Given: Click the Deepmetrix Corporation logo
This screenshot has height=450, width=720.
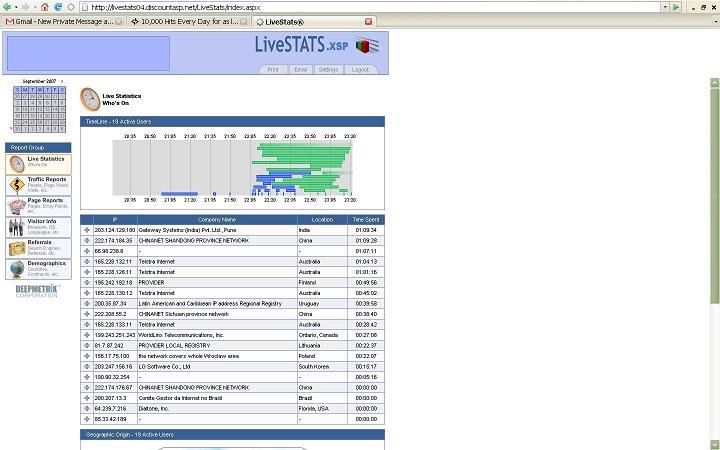Looking at the screenshot, I should tap(37, 291).
